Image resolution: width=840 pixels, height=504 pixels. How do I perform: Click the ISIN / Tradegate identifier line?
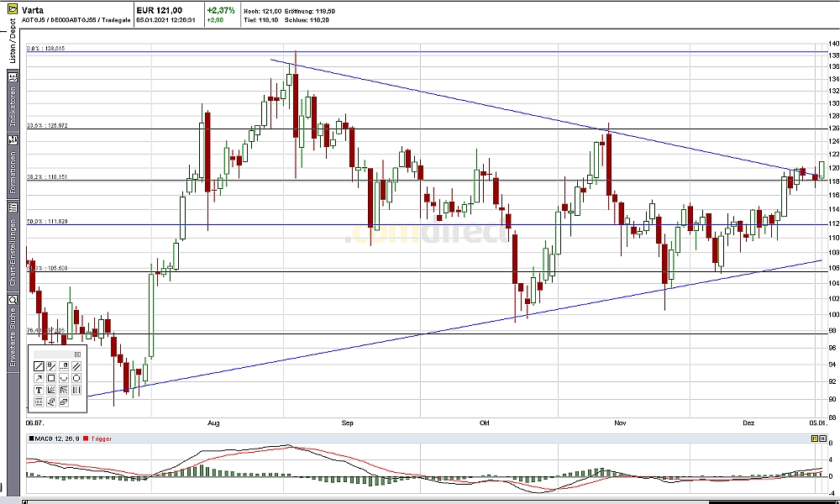(76, 20)
